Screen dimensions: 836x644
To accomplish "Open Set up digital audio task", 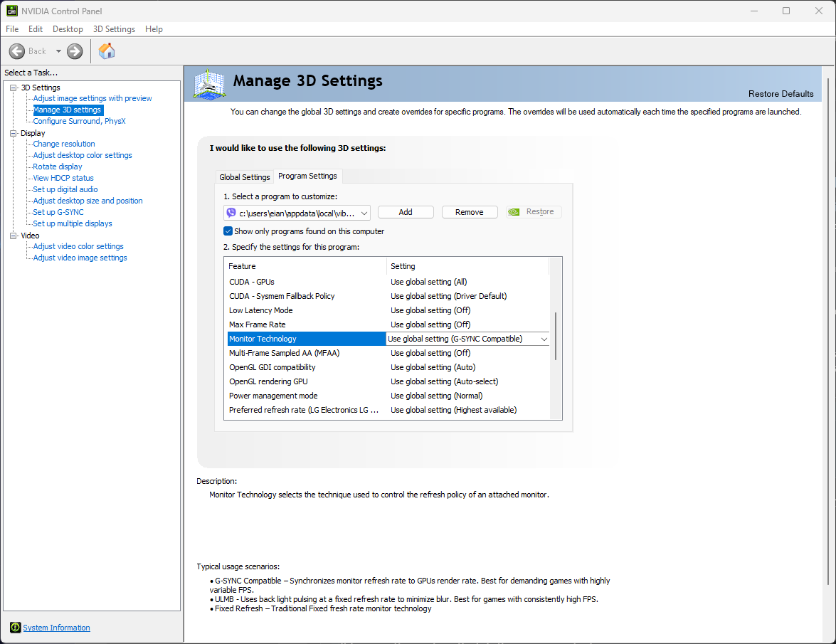I will [65, 189].
